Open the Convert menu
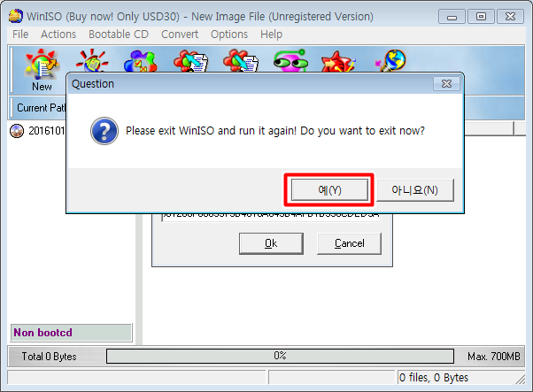533x392 pixels. (x=180, y=35)
